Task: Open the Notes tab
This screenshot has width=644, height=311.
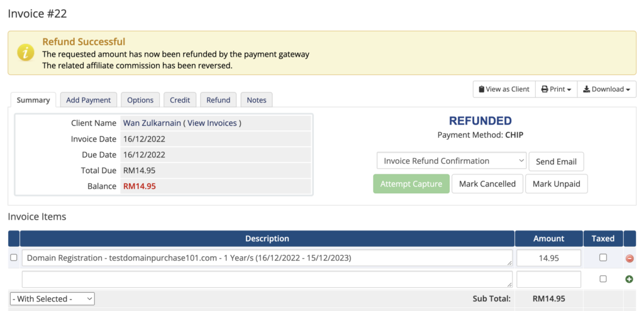Action: [257, 100]
